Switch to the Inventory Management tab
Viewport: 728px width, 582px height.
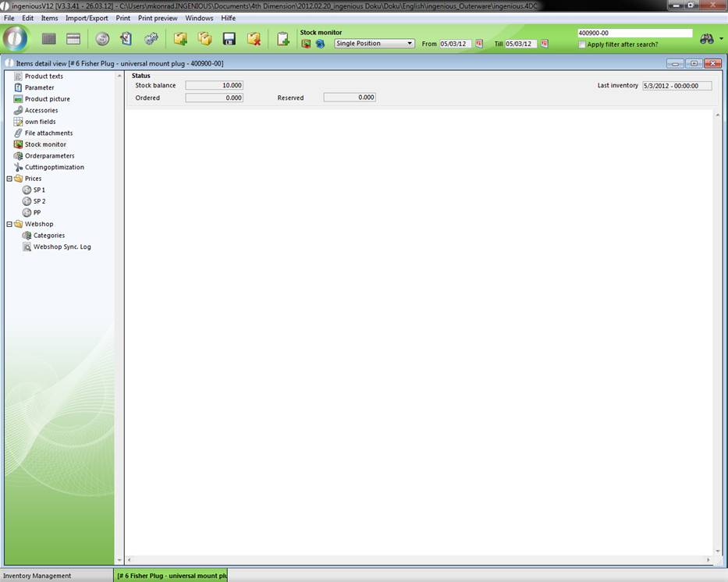click(x=37, y=576)
